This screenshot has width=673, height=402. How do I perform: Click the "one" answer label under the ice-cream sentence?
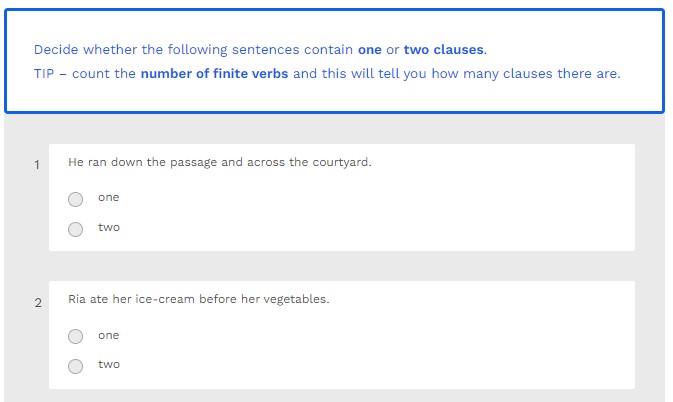(x=108, y=336)
